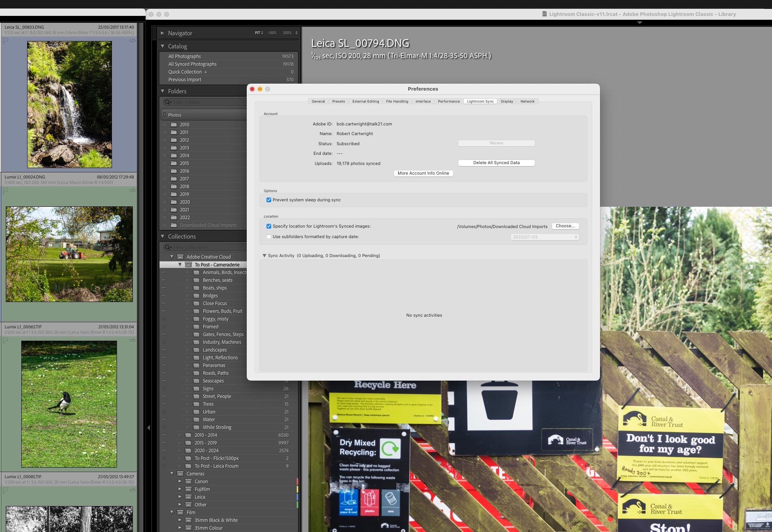Image resolution: width=772 pixels, height=532 pixels.
Task: Enable sync for Signs collection
Action: [163, 388]
